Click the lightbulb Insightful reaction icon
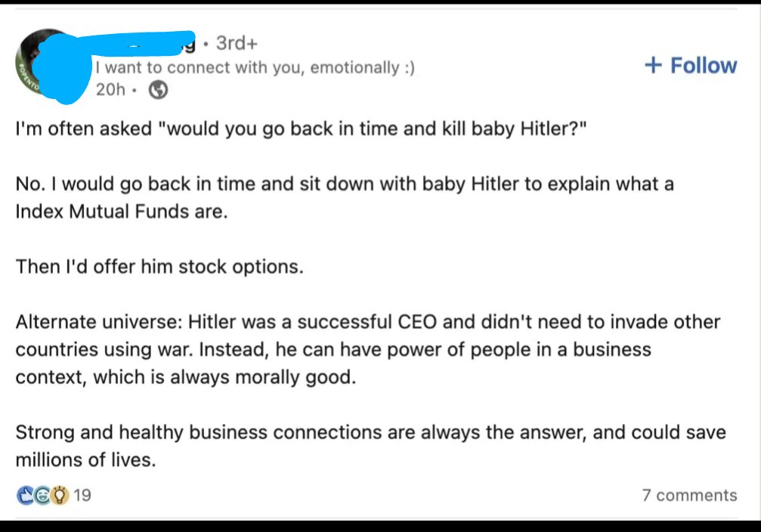761x532 pixels. click(60, 496)
